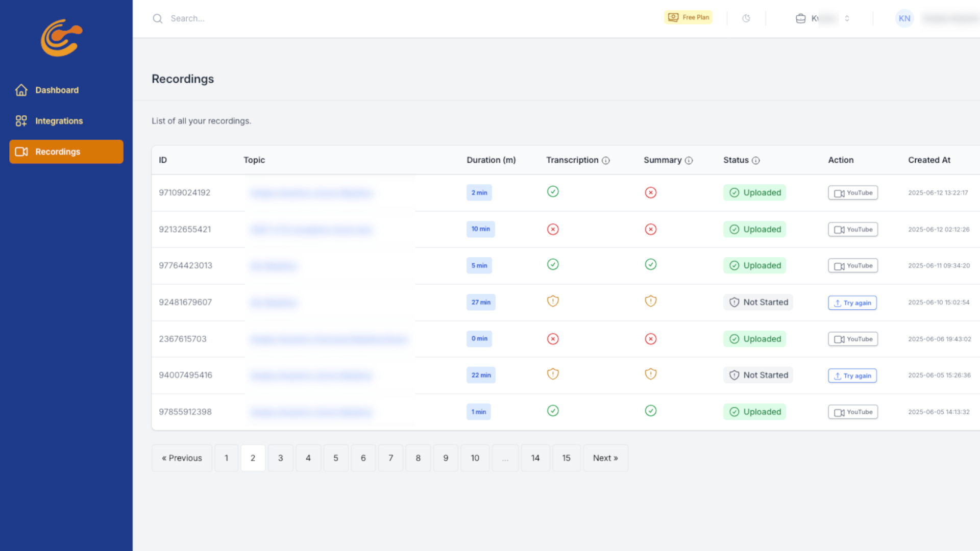
Task: Click transcription warning shield for 94007495416
Action: pos(553,374)
